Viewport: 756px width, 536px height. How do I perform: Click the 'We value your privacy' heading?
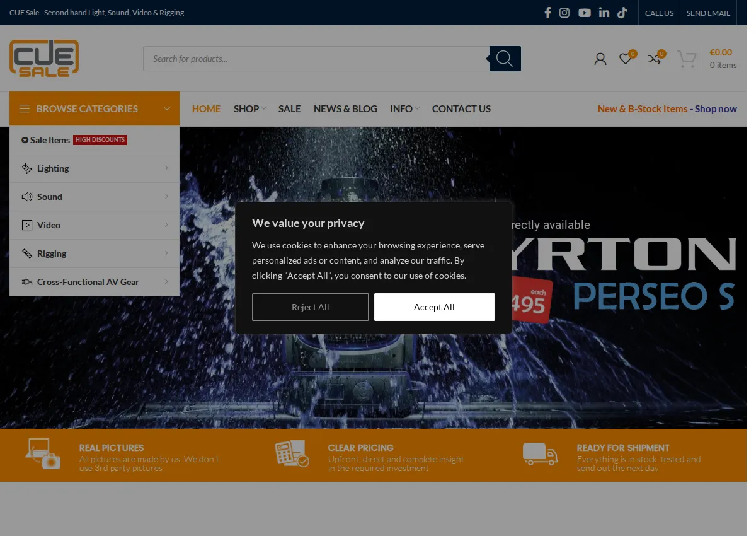point(308,223)
